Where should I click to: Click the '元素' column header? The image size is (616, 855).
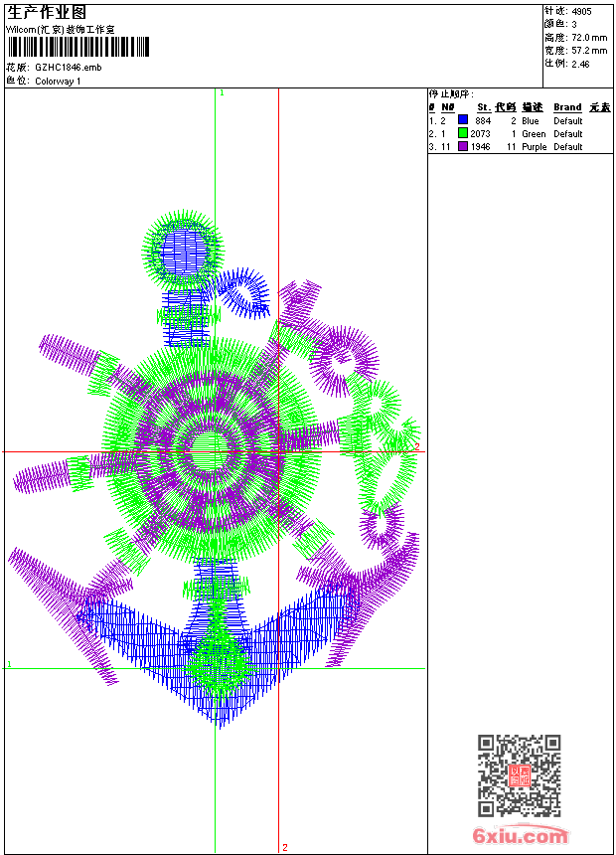600,107
